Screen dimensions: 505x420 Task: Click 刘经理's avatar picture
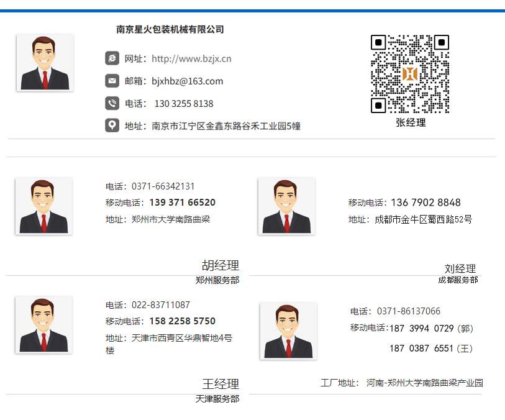click(286, 206)
